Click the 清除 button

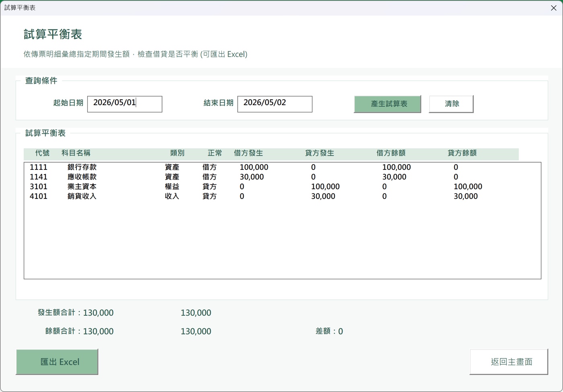(x=451, y=104)
